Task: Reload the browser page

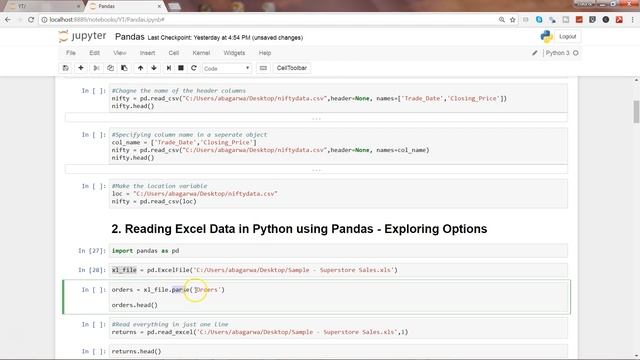Action: pyautogui.click(x=31, y=20)
